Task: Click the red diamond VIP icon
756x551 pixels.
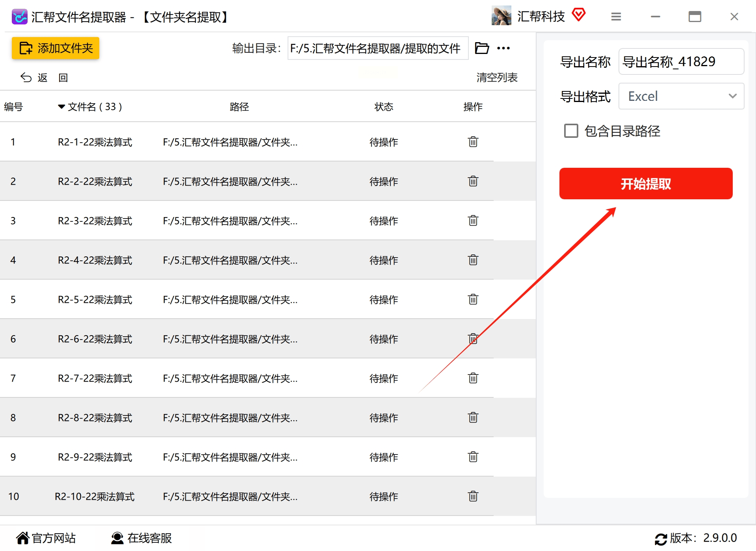Action: (x=579, y=15)
